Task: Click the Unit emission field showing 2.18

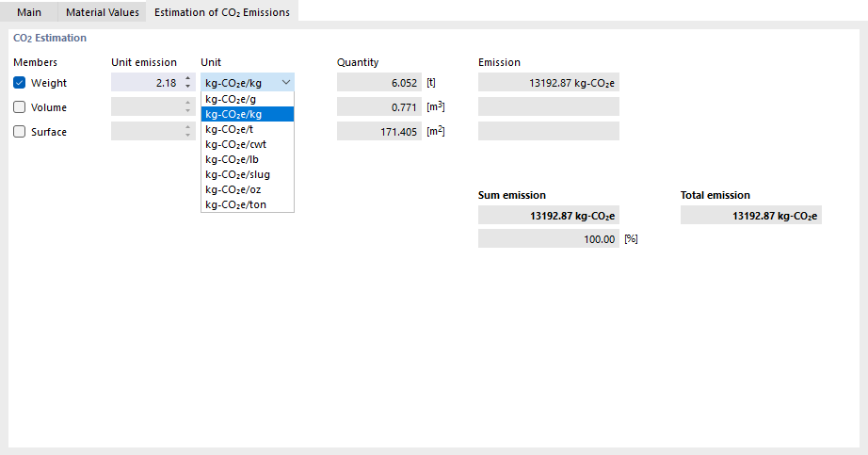Action: [146, 83]
